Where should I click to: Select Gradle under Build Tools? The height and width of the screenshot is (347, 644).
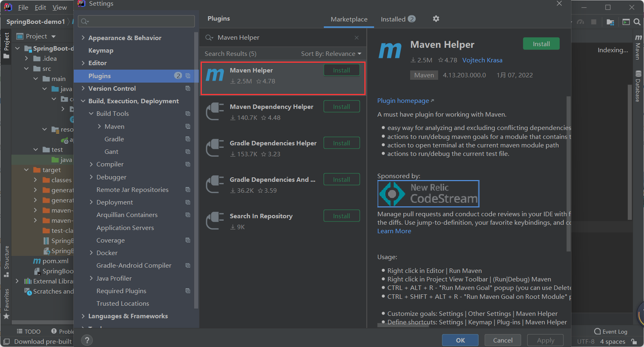(114, 139)
